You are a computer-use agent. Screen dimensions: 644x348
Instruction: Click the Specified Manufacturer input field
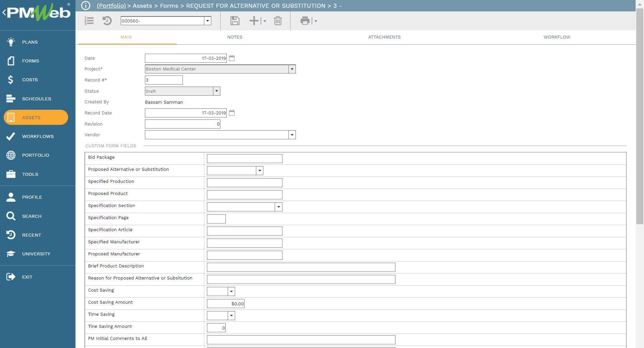click(245, 243)
